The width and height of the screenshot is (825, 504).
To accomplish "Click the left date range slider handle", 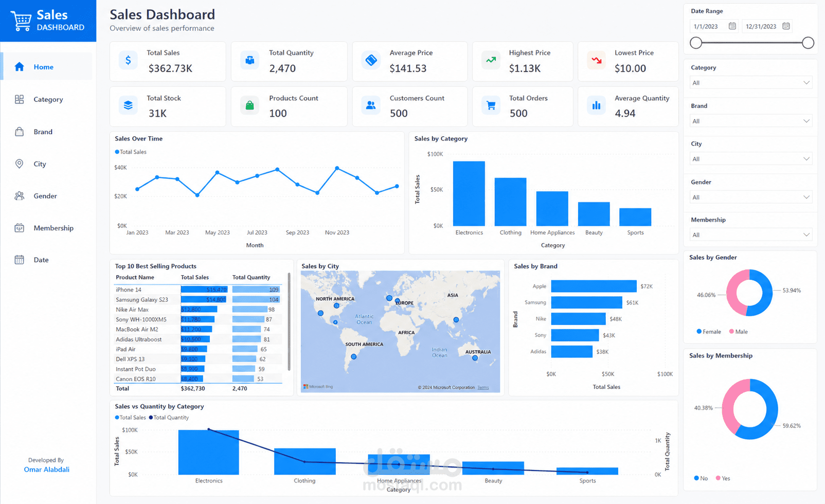I will [x=696, y=43].
